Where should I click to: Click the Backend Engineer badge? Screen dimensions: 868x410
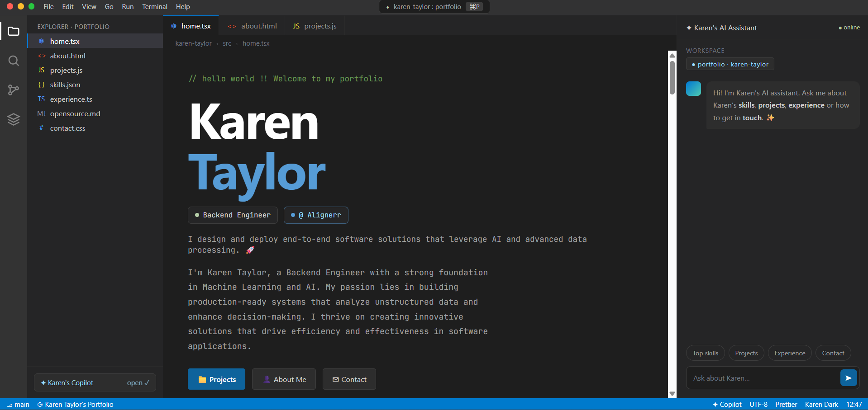[233, 215]
